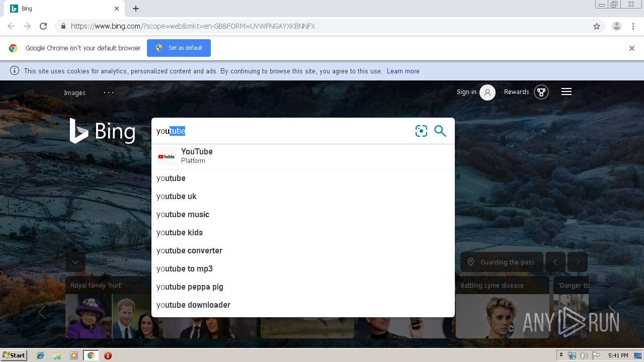Choose the 'youtube' suggestion

303,178
